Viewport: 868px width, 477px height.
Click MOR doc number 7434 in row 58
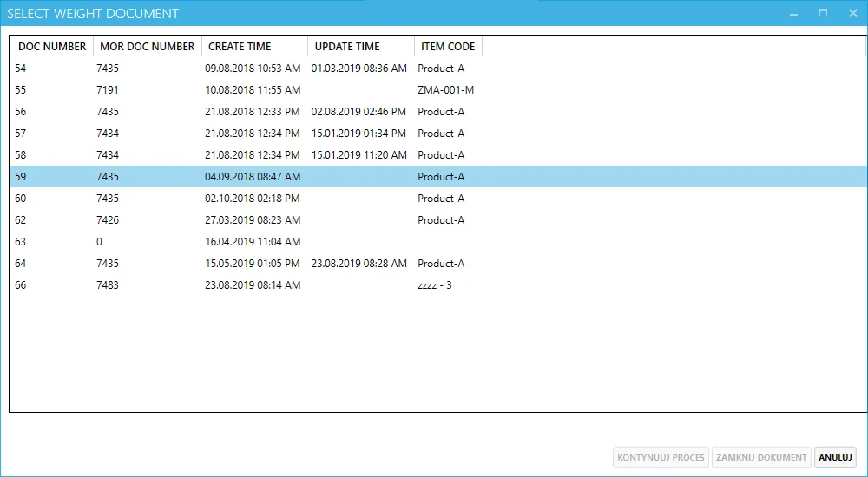[108, 155]
